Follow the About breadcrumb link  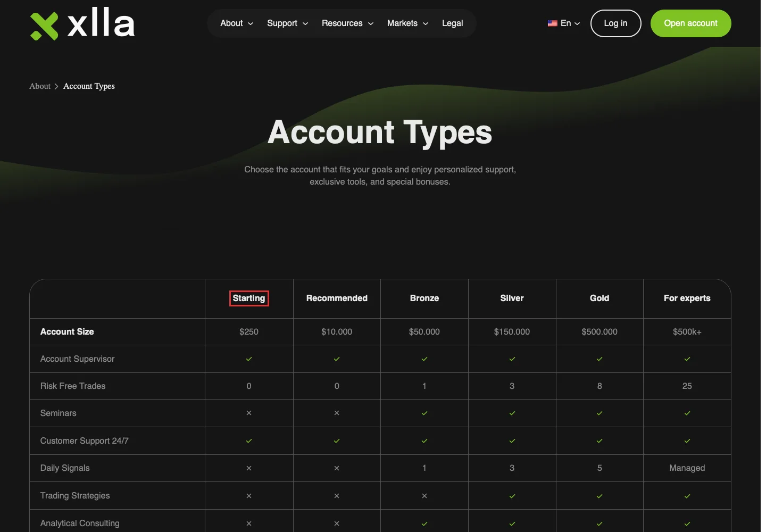coord(40,86)
